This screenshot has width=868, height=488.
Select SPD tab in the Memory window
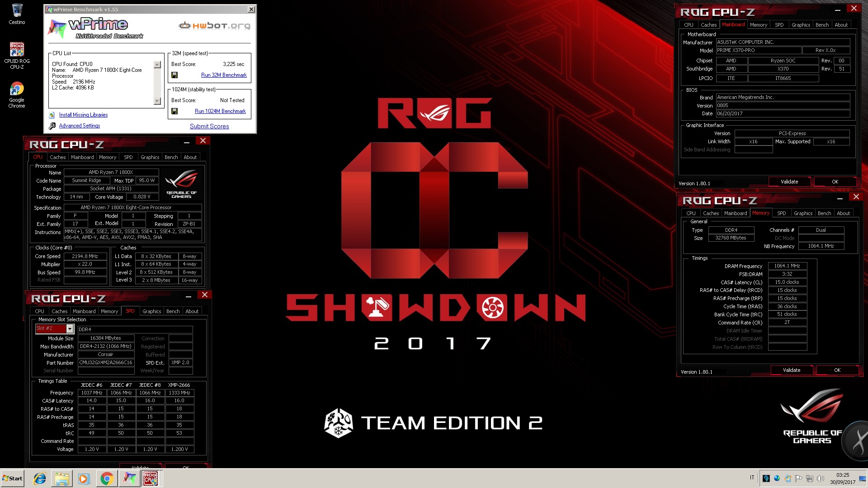781,213
